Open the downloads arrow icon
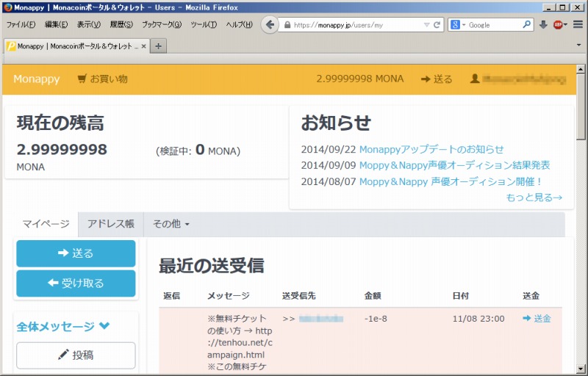 point(543,25)
